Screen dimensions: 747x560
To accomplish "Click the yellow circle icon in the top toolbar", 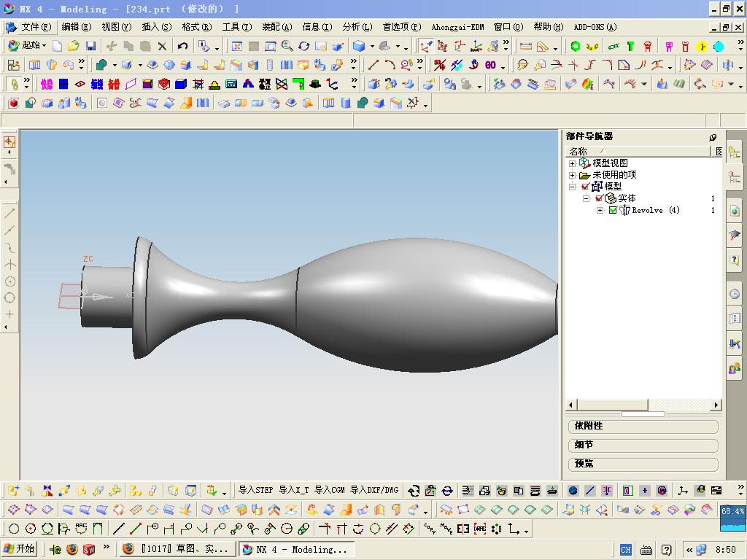I will tap(701, 46).
